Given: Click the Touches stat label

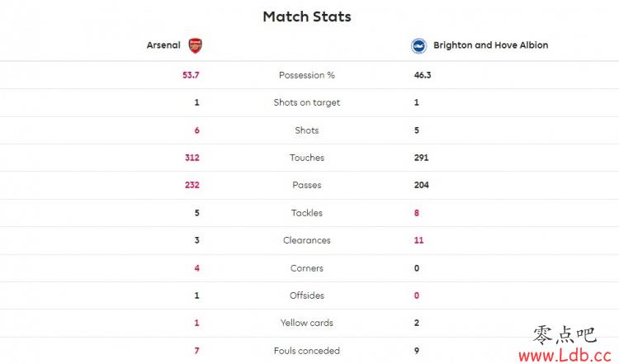Looking at the screenshot, I should tap(307, 158).
